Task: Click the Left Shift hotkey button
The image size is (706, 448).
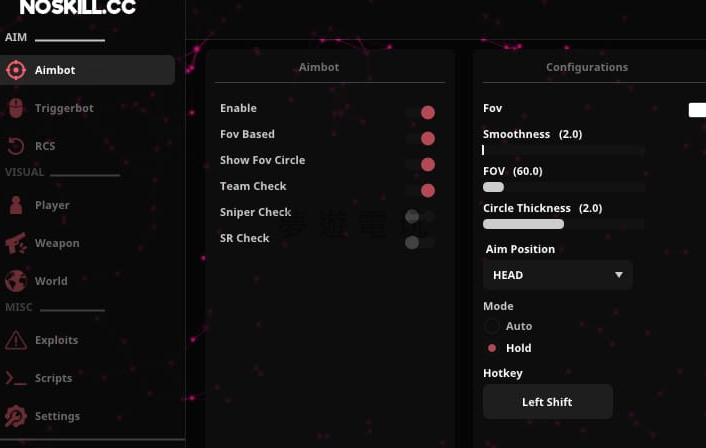Action: 548,402
